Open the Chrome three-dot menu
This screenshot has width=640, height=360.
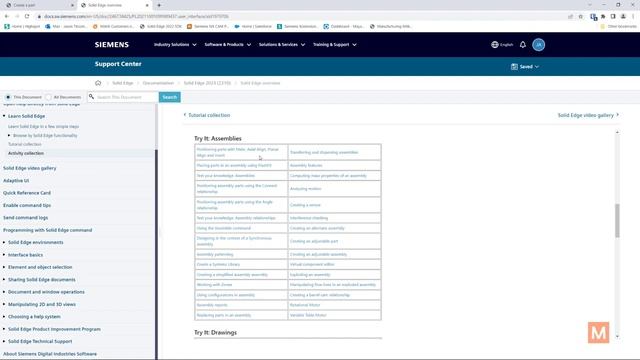pyautogui.click(x=633, y=17)
